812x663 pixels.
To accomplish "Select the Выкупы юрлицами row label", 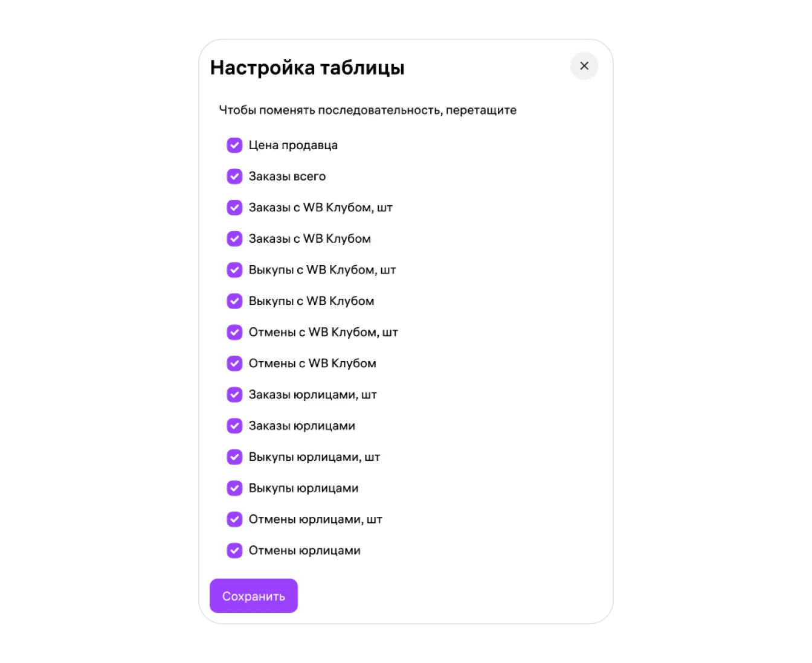I will [303, 488].
